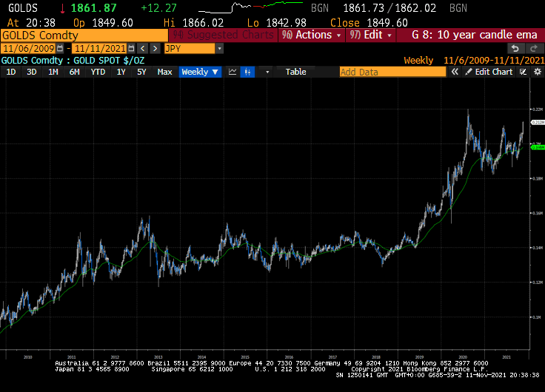Shift date range forward with right arrow
This screenshot has width=545, height=392.
[156, 48]
